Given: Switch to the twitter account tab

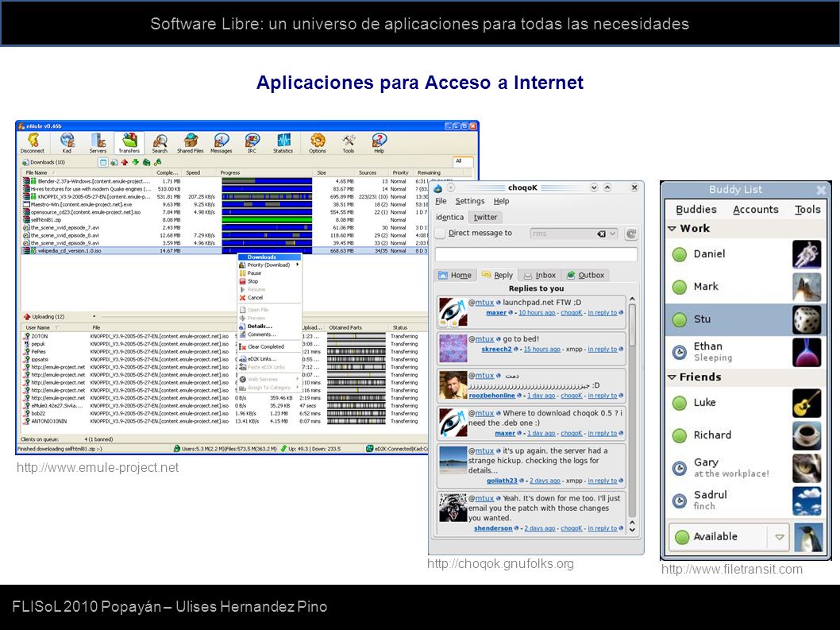Looking at the screenshot, I should (485, 217).
